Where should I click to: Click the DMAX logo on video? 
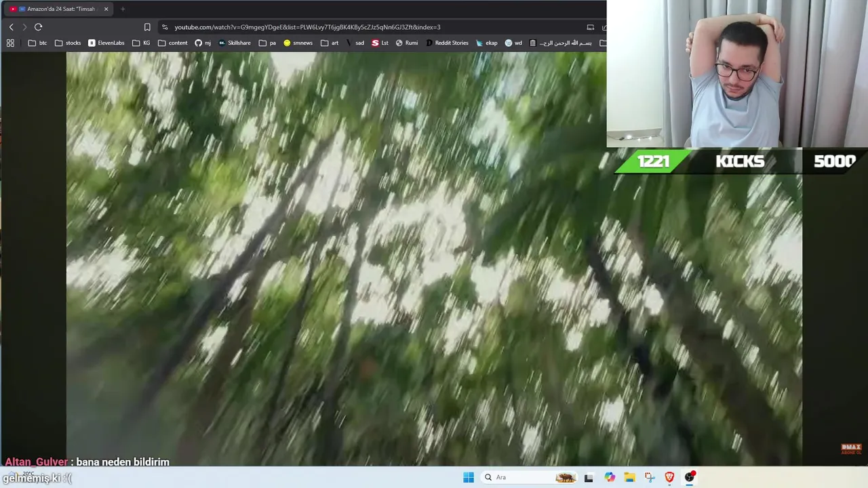[x=851, y=449]
